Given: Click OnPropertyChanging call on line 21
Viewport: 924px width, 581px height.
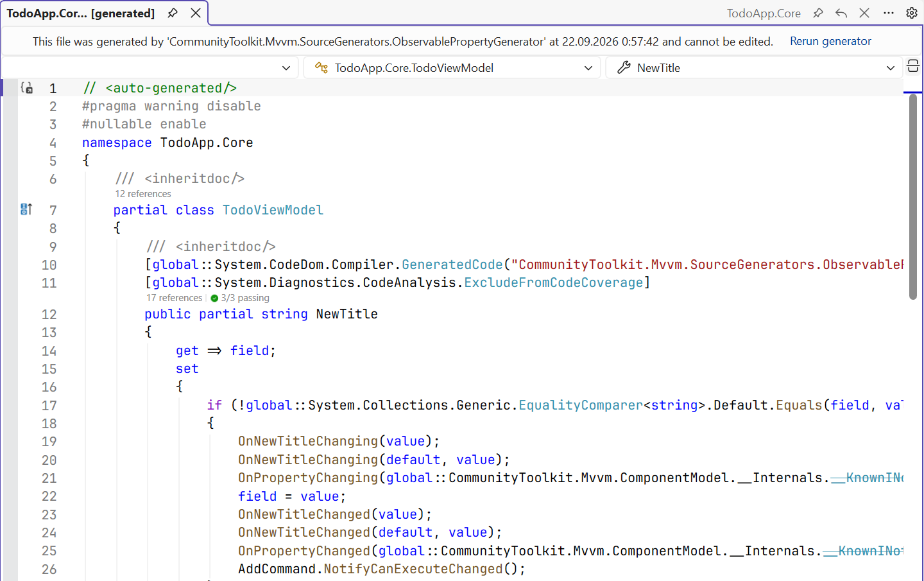Looking at the screenshot, I should pyautogui.click(x=308, y=478).
